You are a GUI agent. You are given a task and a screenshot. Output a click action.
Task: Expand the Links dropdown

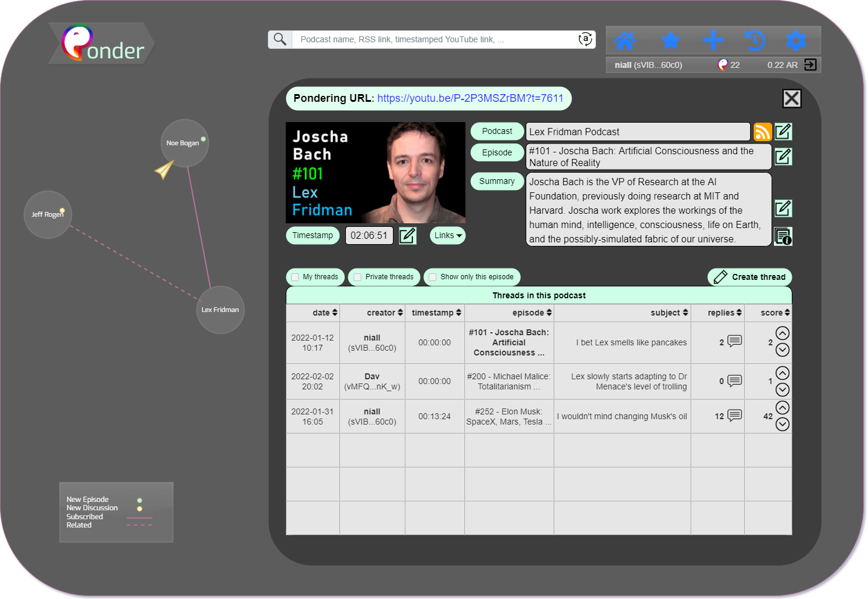pos(448,236)
